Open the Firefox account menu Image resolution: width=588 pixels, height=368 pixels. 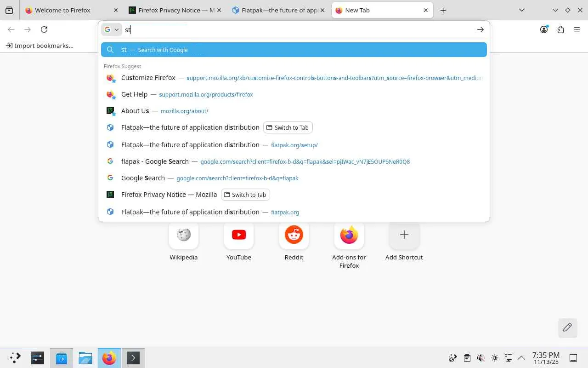pos(544,29)
